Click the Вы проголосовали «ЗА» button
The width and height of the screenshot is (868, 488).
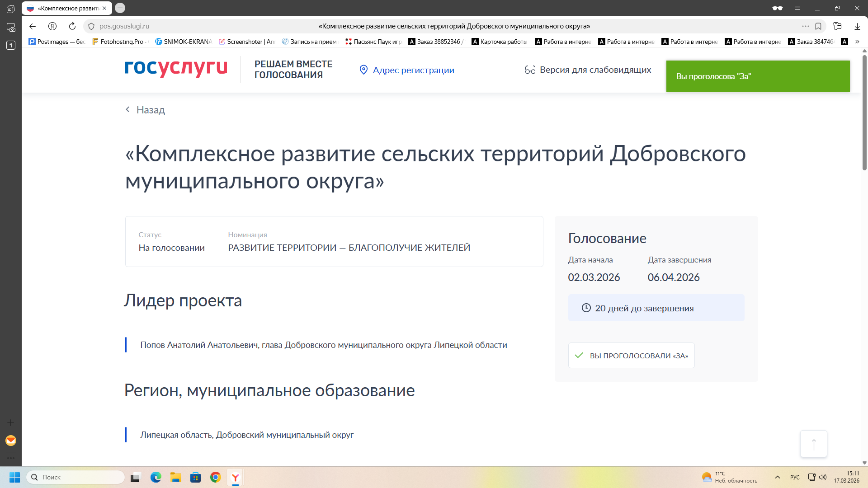[631, 356]
